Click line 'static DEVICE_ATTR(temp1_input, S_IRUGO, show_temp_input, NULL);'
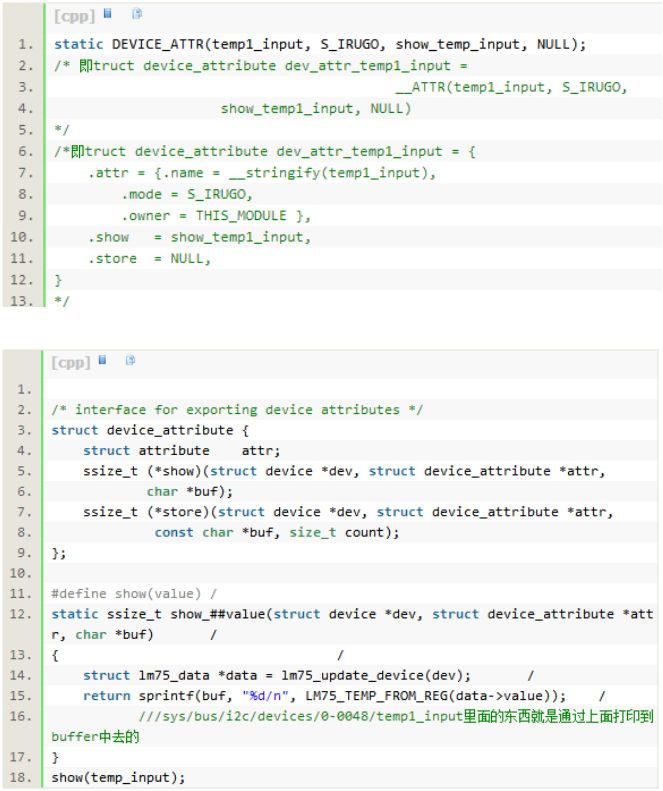The image size is (663, 791). tap(320, 44)
